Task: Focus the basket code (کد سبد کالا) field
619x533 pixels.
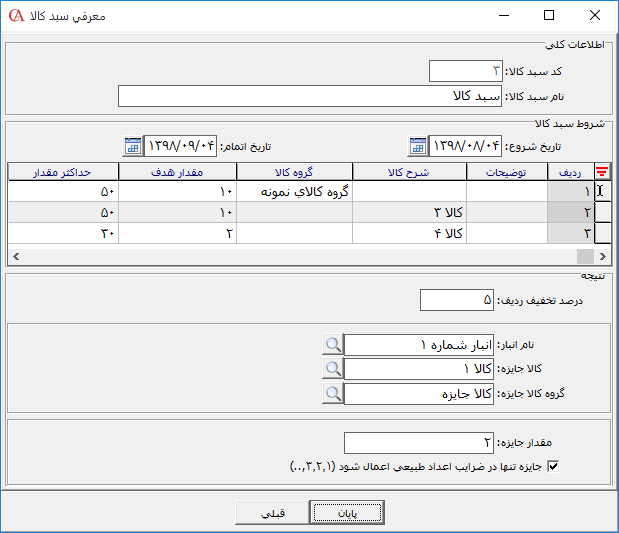Action: point(466,71)
